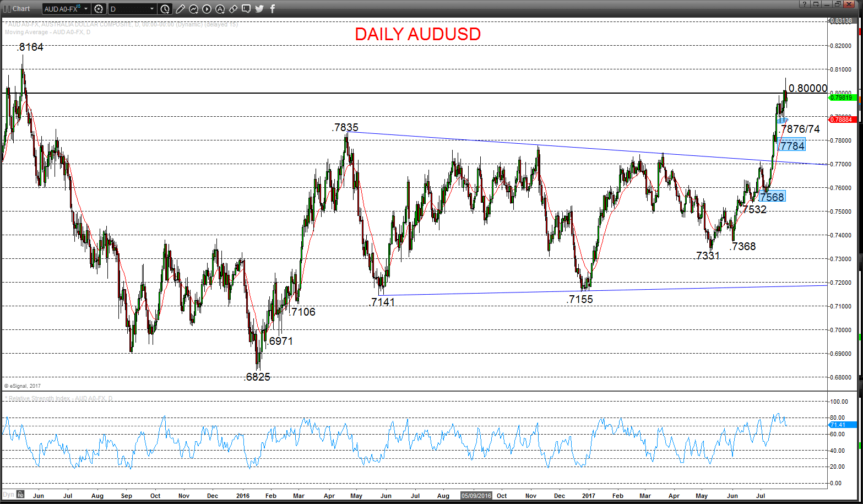Share the chart via Twitter icon
This screenshot has width=863, height=504.
pos(259,9)
